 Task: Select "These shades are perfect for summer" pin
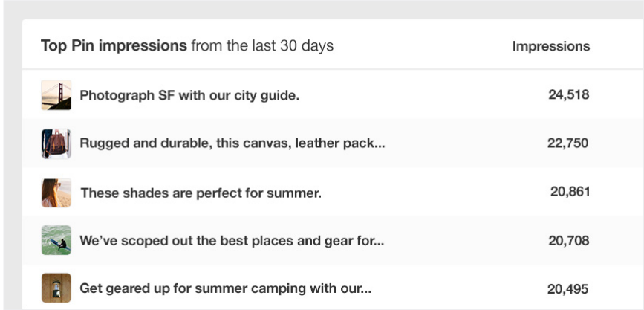pos(201,193)
